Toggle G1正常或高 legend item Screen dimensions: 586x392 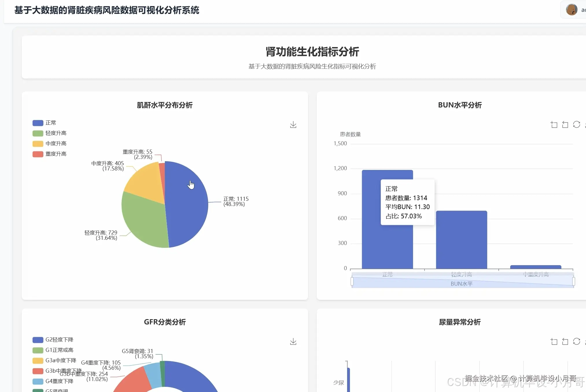[53, 350]
